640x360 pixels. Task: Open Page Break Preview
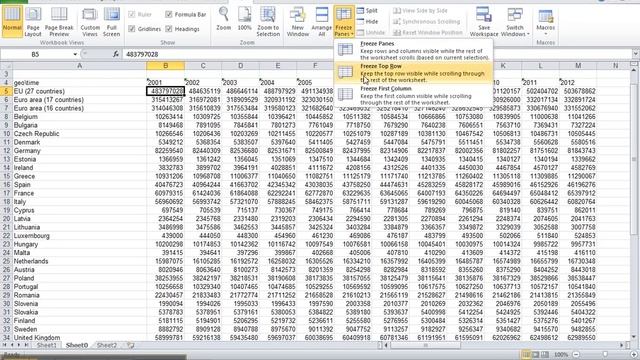(x=59, y=22)
